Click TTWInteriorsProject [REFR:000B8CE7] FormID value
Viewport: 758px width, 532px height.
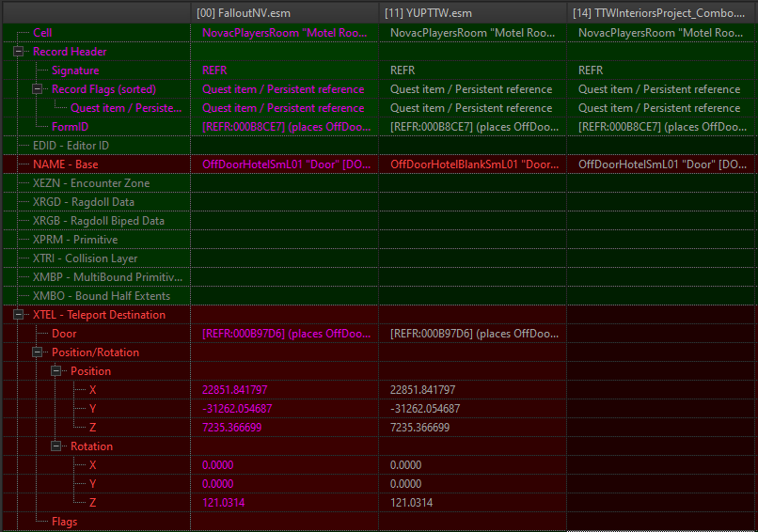pos(662,127)
